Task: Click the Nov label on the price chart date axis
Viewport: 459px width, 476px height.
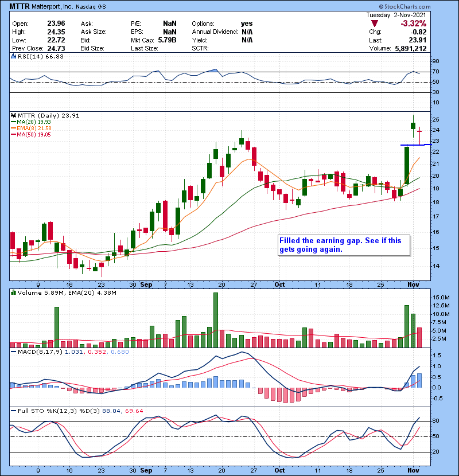Action: click(x=413, y=285)
